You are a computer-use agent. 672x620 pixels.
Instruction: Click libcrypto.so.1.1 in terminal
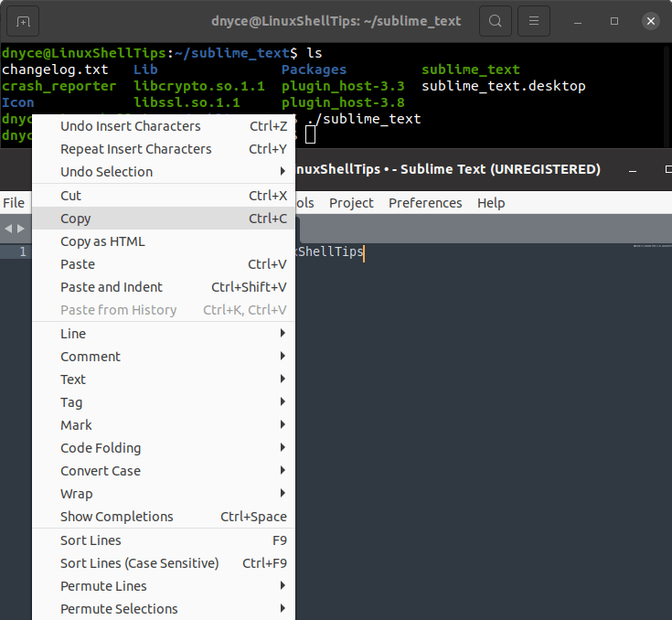pyautogui.click(x=199, y=86)
